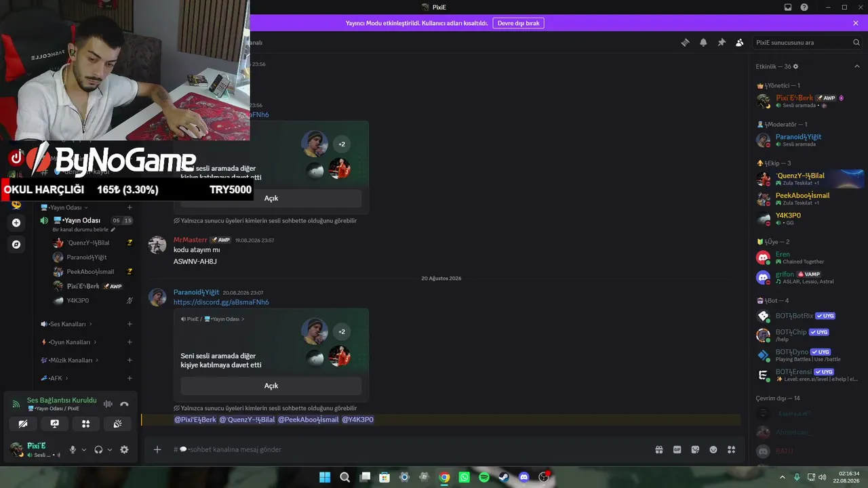Toggle noise suppression waveform icon
The width and height of the screenshot is (868, 488).
[x=108, y=404]
